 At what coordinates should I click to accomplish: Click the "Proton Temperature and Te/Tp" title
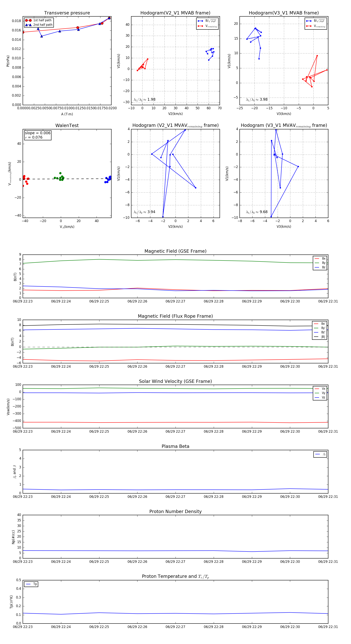tap(175, 576)
